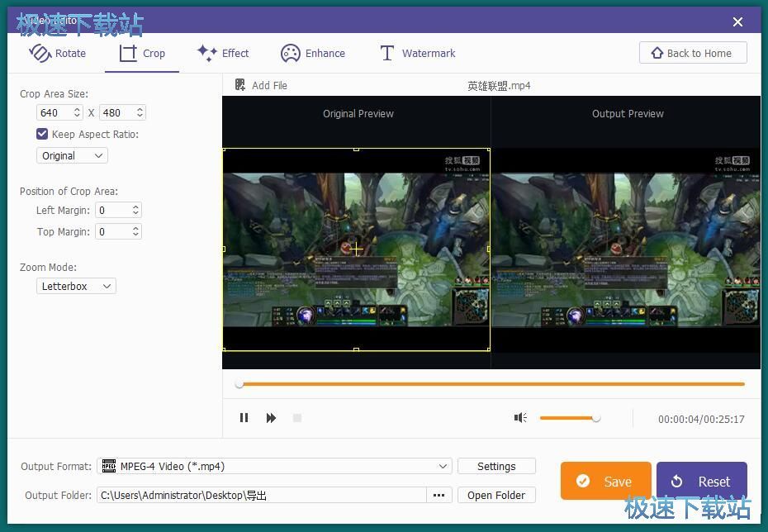This screenshot has width=768, height=532.
Task: Click the Watermark T icon
Action: tap(387, 53)
